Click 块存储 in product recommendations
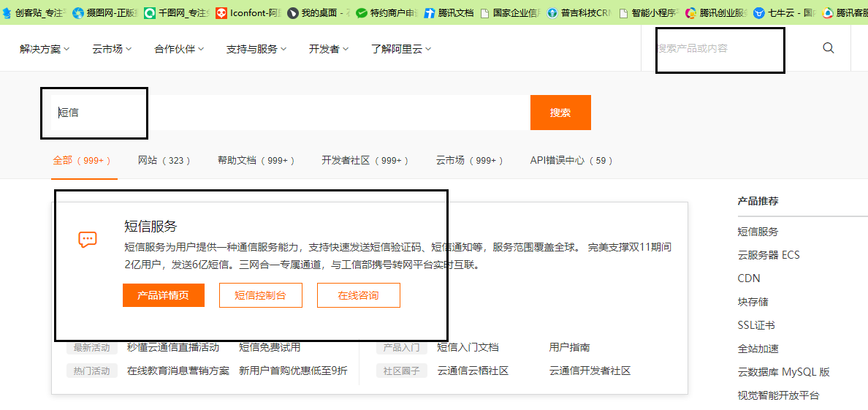The height and width of the screenshot is (410, 868). click(x=753, y=302)
